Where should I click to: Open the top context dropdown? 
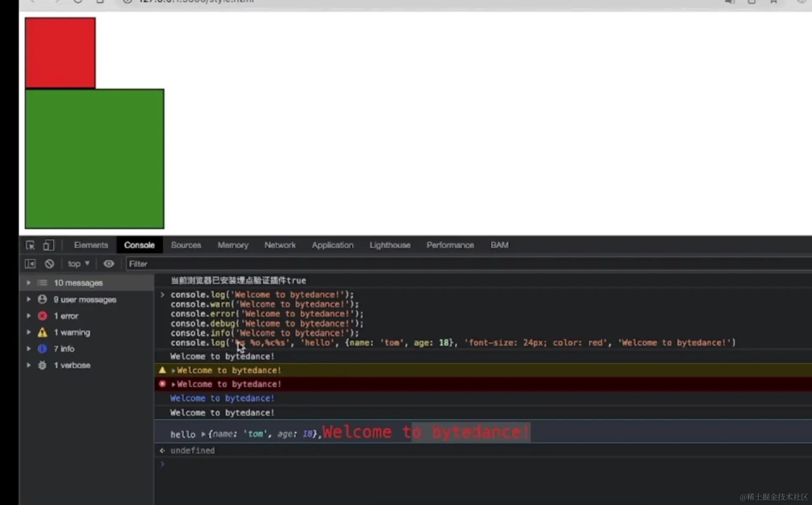(x=79, y=264)
